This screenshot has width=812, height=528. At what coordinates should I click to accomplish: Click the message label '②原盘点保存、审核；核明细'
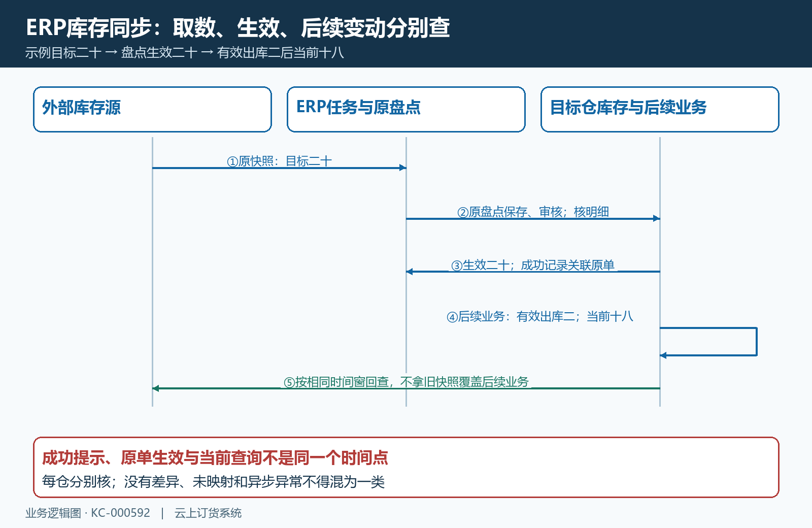(x=533, y=212)
